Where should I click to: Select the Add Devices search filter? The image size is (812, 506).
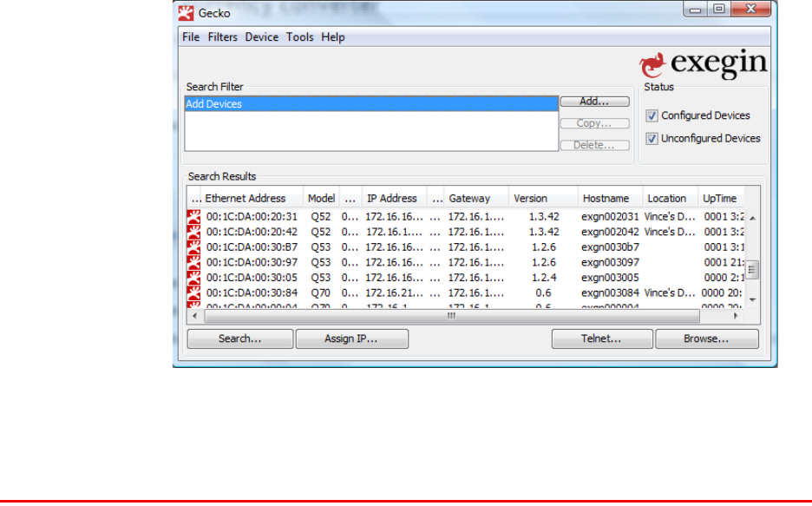[x=371, y=104]
